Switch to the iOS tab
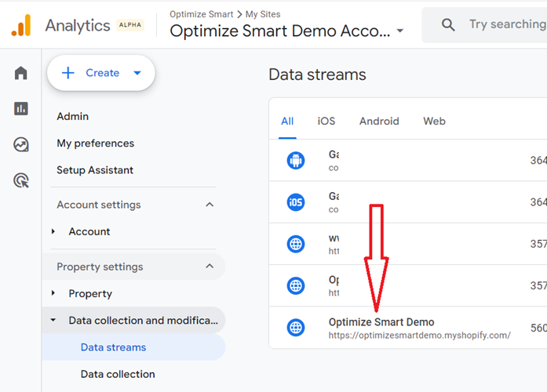Viewport: 547px width, 392px height. click(x=326, y=122)
